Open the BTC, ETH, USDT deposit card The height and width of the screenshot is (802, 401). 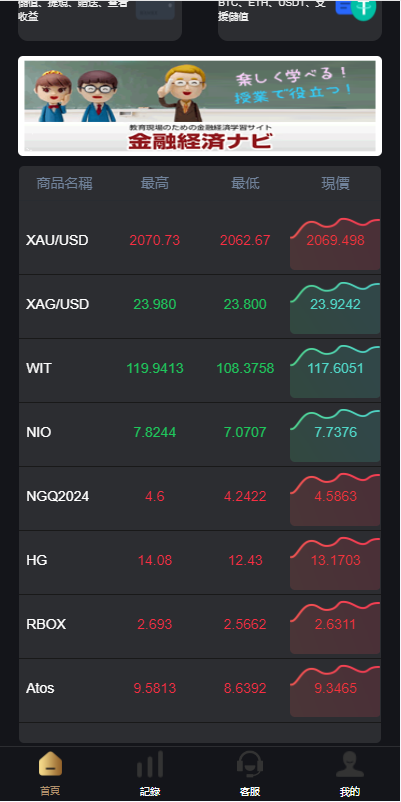point(300,18)
